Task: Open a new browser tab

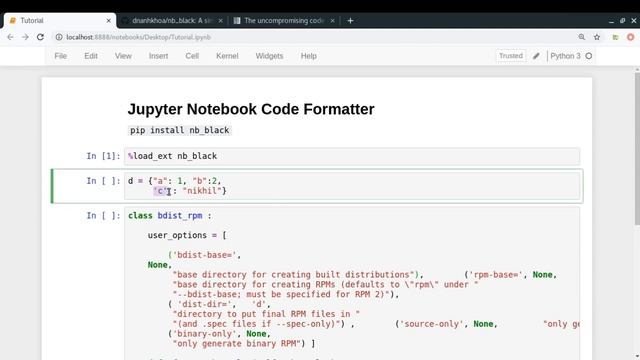Action: point(350,20)
